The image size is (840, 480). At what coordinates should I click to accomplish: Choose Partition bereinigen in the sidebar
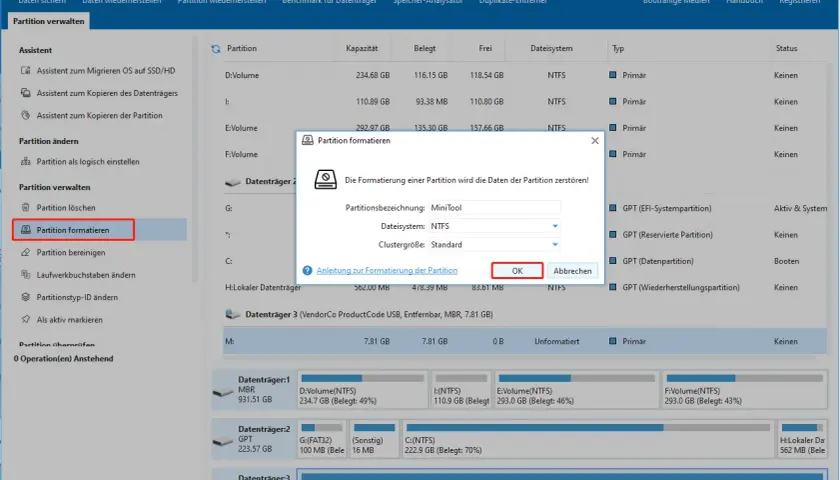[71, 252]
